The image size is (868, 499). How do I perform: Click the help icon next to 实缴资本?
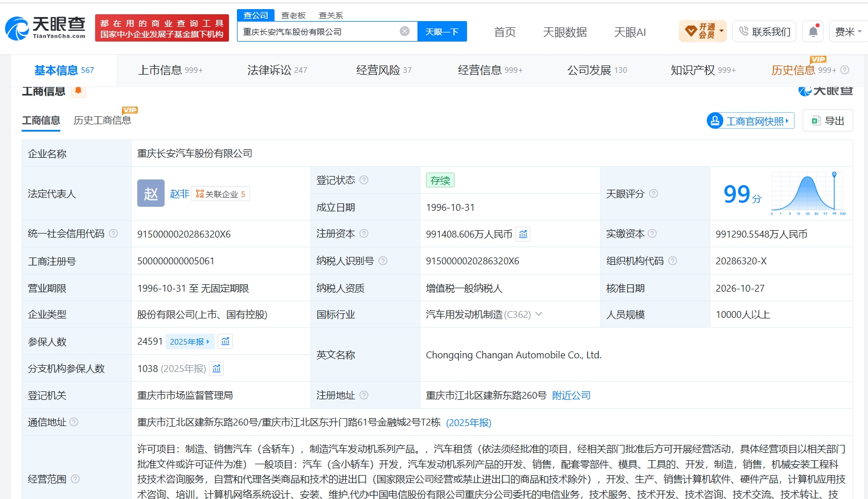(x=652, y=234)
